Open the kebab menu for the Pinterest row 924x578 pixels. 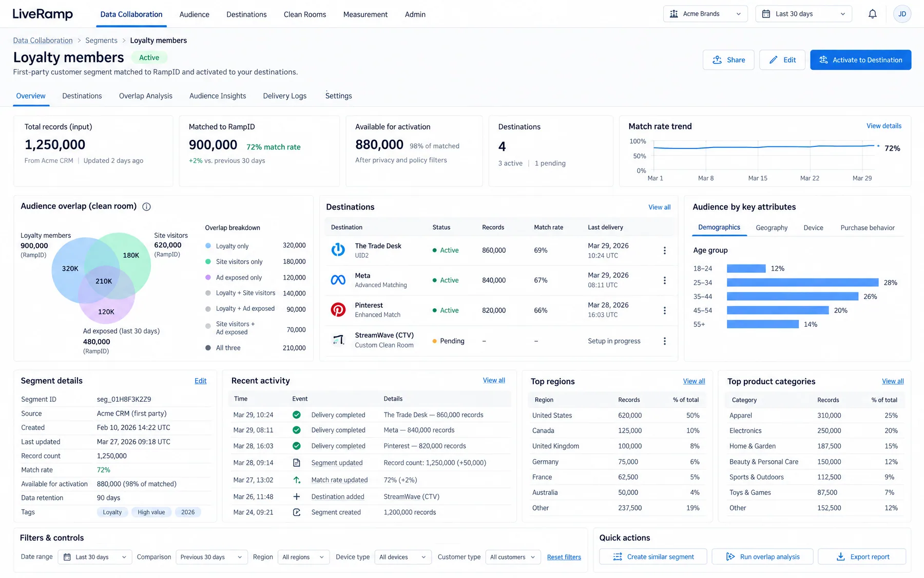click(x=664, y=310)
